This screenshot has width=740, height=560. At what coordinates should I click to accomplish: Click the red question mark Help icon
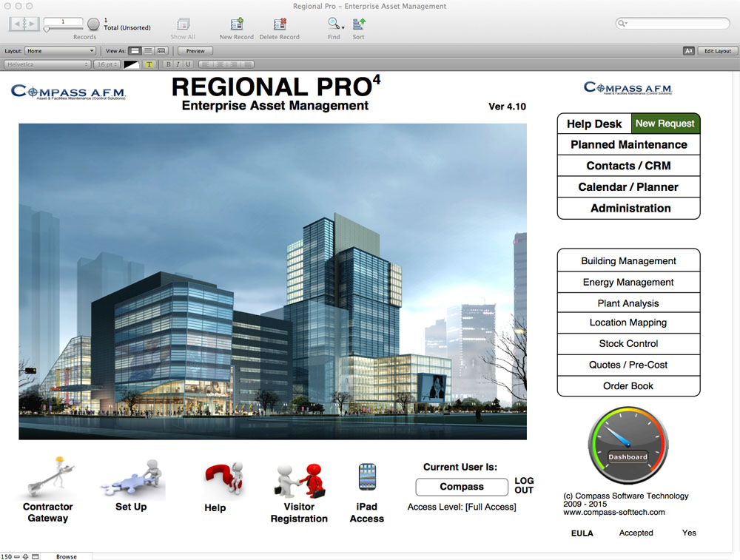(223, 479)
